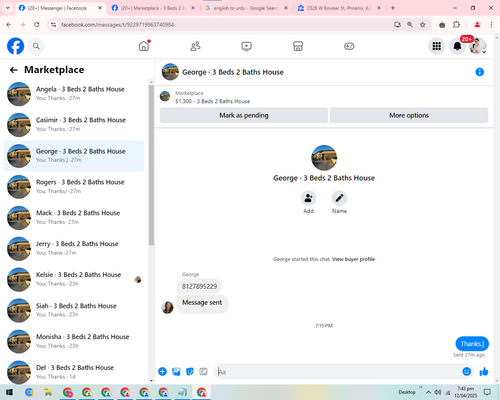Open taskbar volume speaker icon
Image resolution: width=500 pixels, height=400 pixels.
[x=438, y=392]
